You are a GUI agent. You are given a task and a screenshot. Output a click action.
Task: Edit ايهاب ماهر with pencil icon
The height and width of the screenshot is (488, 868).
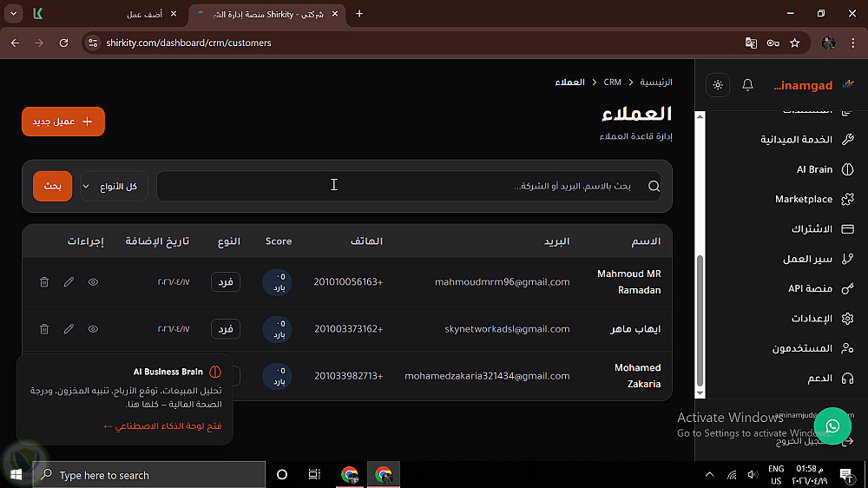pyautogui.click(x=69, y=329)
